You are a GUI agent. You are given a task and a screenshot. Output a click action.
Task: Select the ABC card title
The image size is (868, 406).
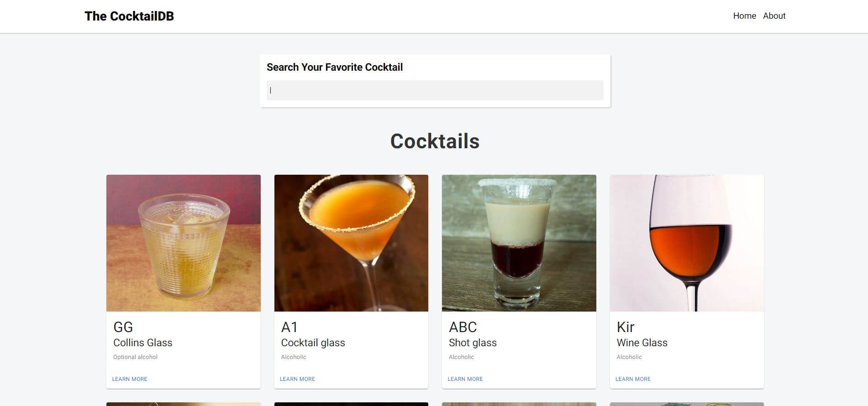[463, 327]
